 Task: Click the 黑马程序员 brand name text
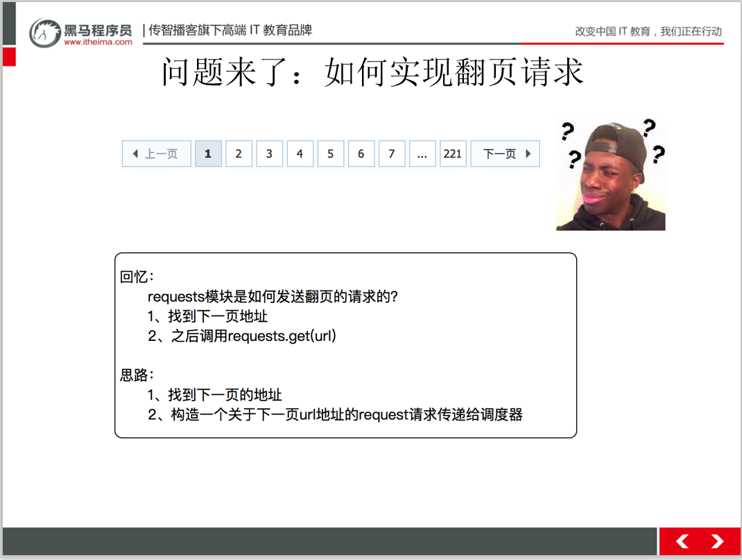(98, 30)
